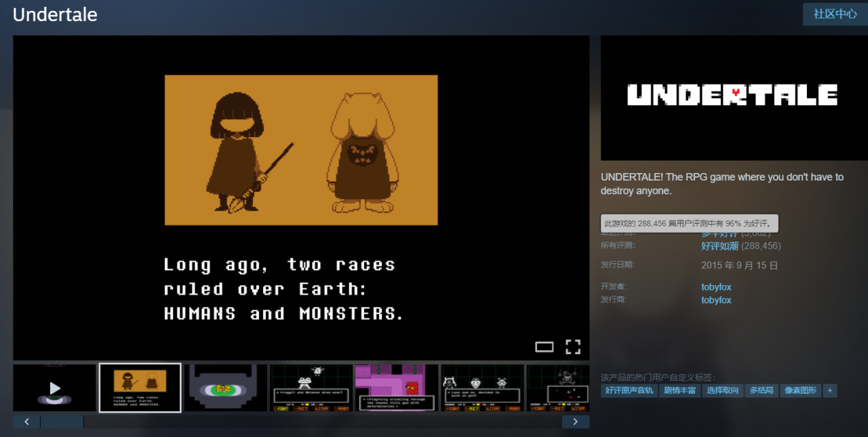Select the 剧情丰富 tag

(x=679, y=390)
